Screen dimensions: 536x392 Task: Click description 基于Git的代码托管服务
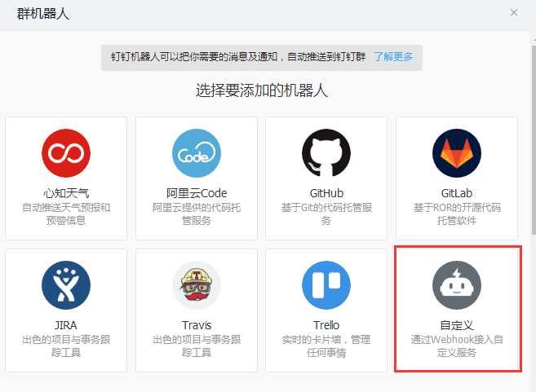click(326, 214)
